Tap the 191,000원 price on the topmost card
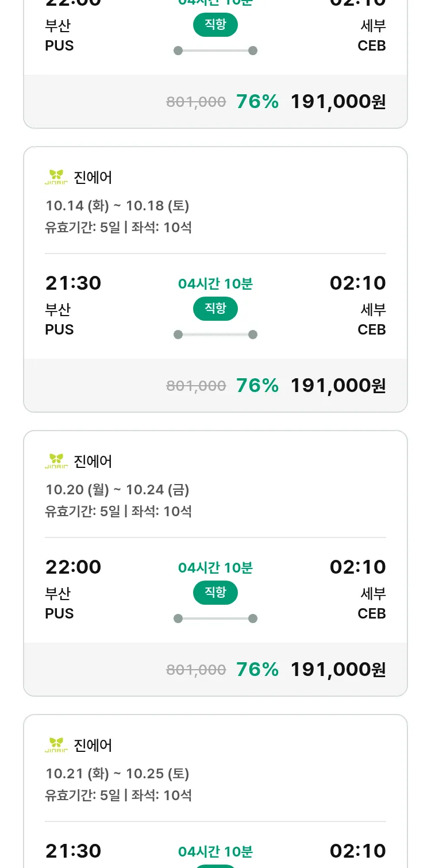The image size is (431, 868). click(x=338, y=101)
